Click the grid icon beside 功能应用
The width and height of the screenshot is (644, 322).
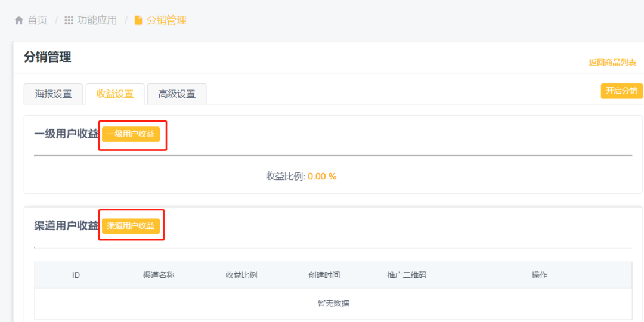coord(69,20)
